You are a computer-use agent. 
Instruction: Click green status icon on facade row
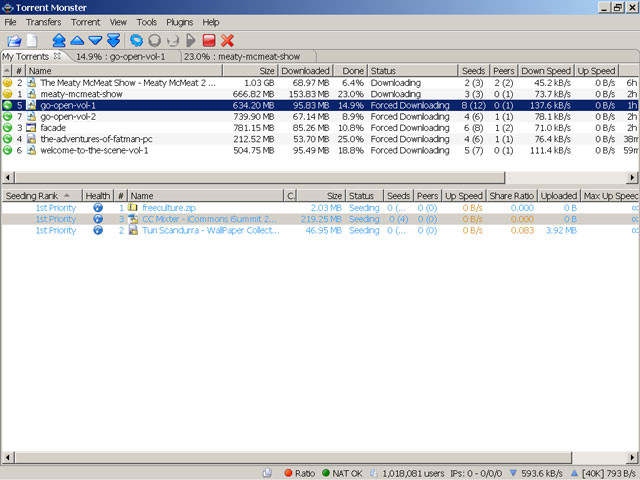(7, 128)
